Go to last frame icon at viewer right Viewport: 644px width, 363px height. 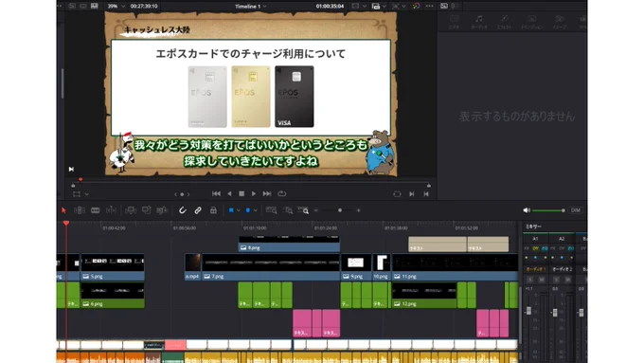(x=426, y=194)
